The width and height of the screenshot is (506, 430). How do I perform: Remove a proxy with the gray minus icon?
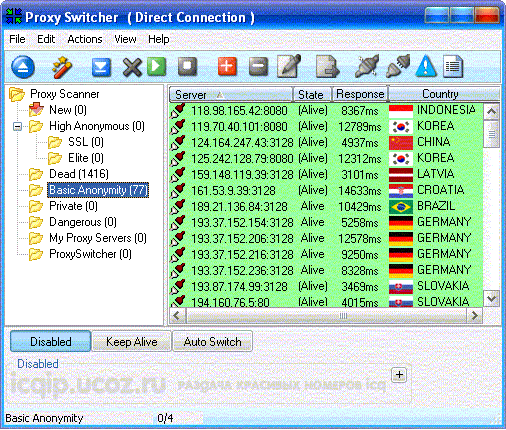point(258,66)
